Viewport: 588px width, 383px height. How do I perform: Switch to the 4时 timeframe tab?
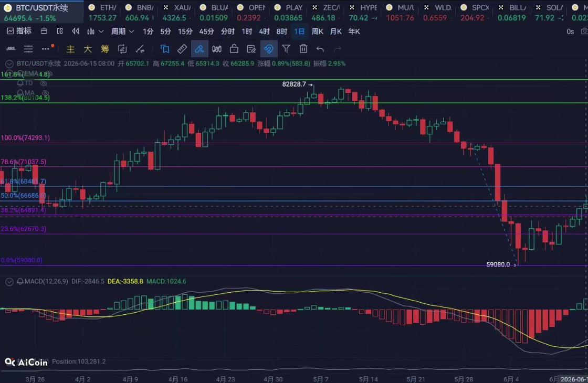[265, 31]
